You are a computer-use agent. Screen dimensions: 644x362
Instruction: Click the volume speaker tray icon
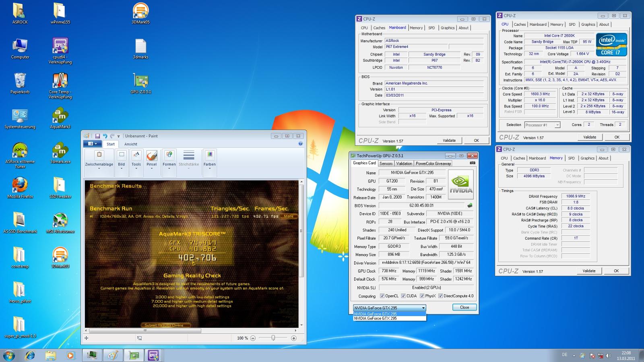click(x=608, y=356)
